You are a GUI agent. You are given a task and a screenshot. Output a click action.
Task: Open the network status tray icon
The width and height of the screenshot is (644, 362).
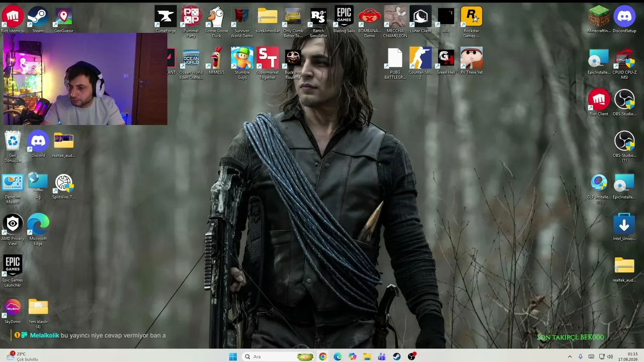tap(602, 356)
